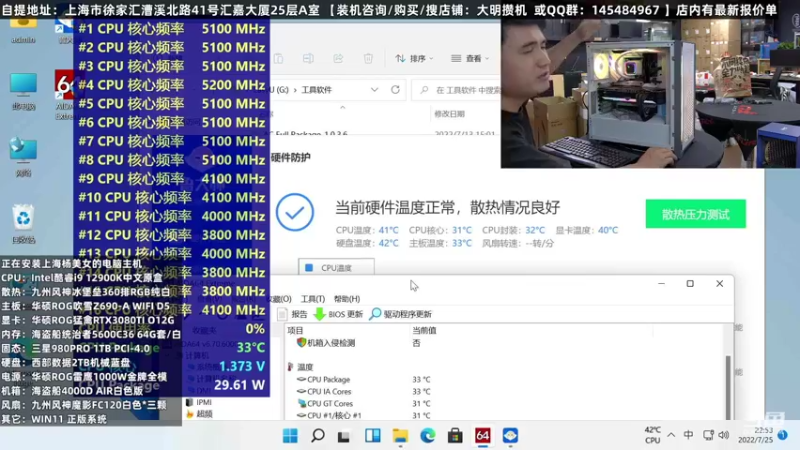This screenshot has height=450, width=800.
Task: Open the 帮助(H) menu in AIDA64
Action: click(346, 299)
